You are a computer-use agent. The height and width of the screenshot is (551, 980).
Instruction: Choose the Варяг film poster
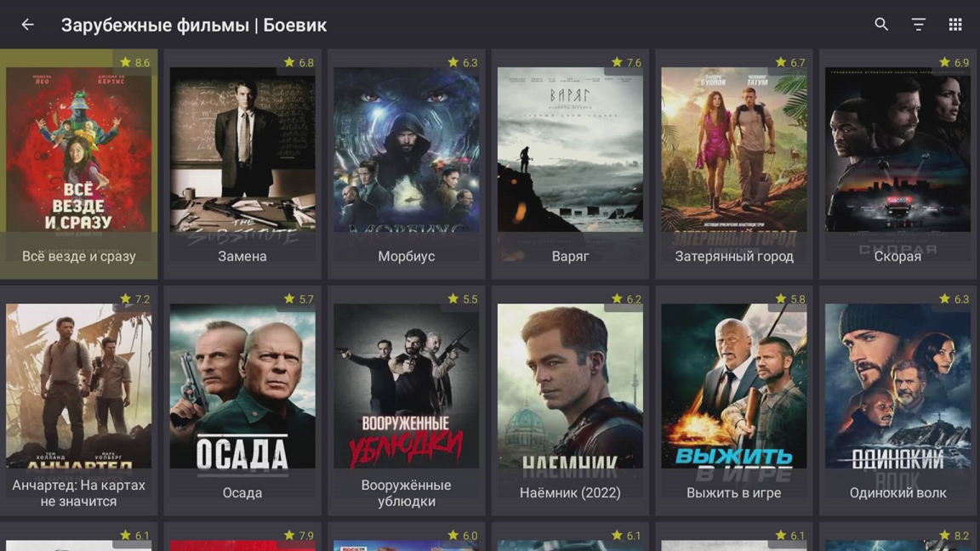570,150
